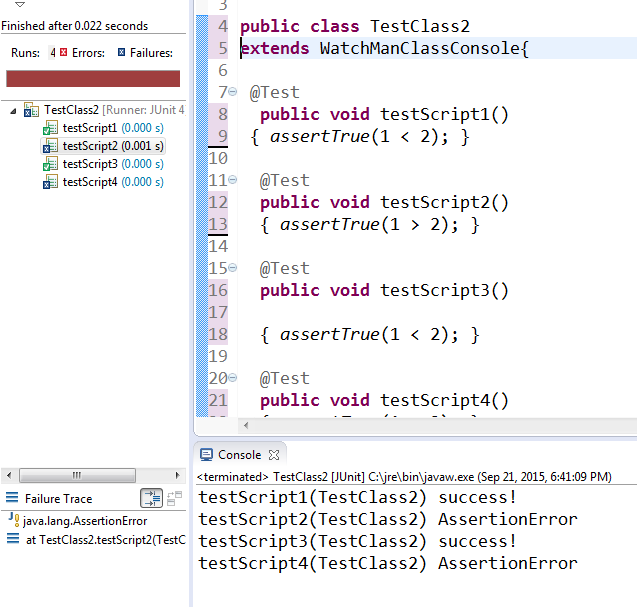Screen dimensions: 637x607
Task: Collapse fold marker at line 20
Action: pos(232,377)
